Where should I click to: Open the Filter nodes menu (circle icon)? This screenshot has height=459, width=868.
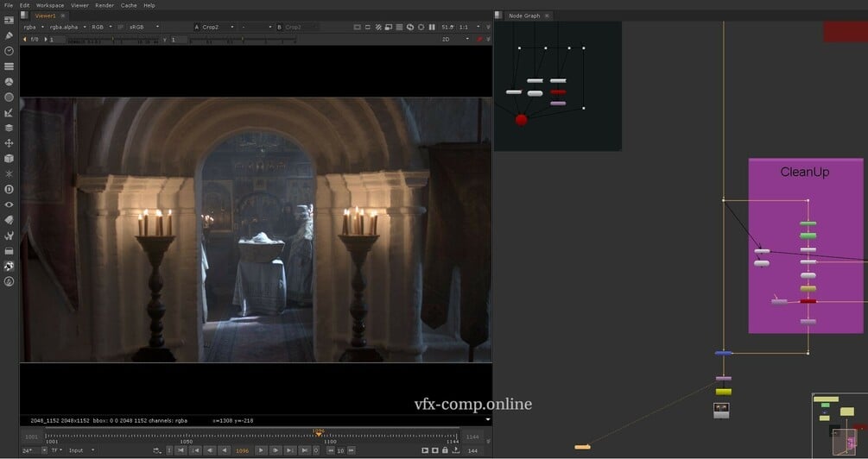point(9,97)
